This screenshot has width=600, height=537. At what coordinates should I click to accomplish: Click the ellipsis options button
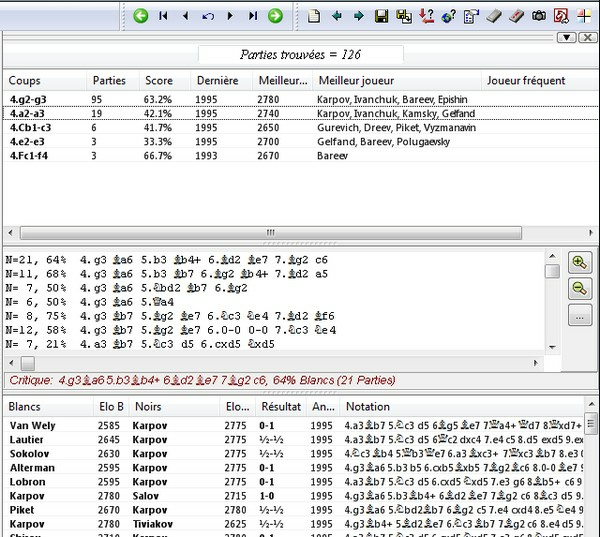pyautogui.click(x=579, y=316)
